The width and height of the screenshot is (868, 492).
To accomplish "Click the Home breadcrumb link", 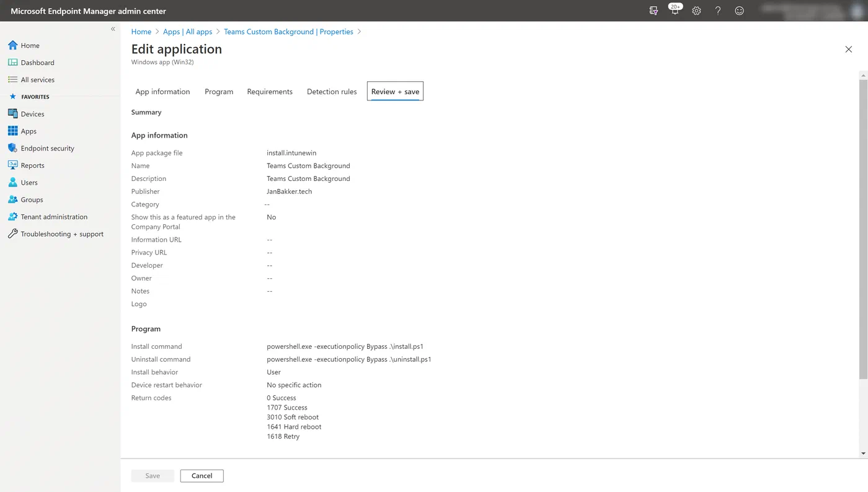I will [x=141, y=32].
